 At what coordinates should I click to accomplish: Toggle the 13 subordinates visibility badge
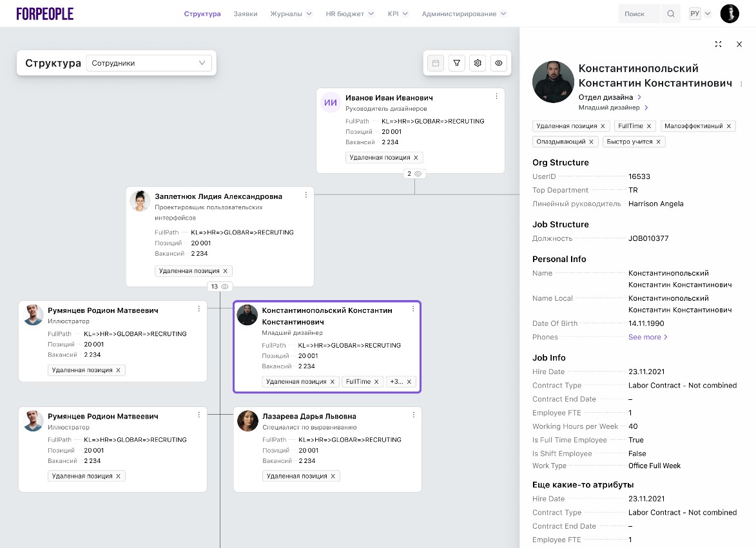tap(220, 287)
